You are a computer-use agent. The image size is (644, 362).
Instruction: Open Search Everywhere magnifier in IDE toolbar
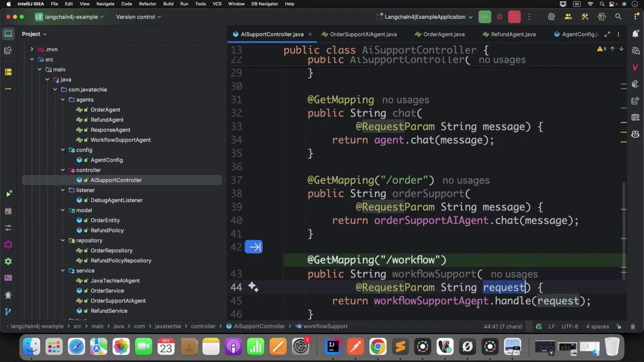point(618,17)
